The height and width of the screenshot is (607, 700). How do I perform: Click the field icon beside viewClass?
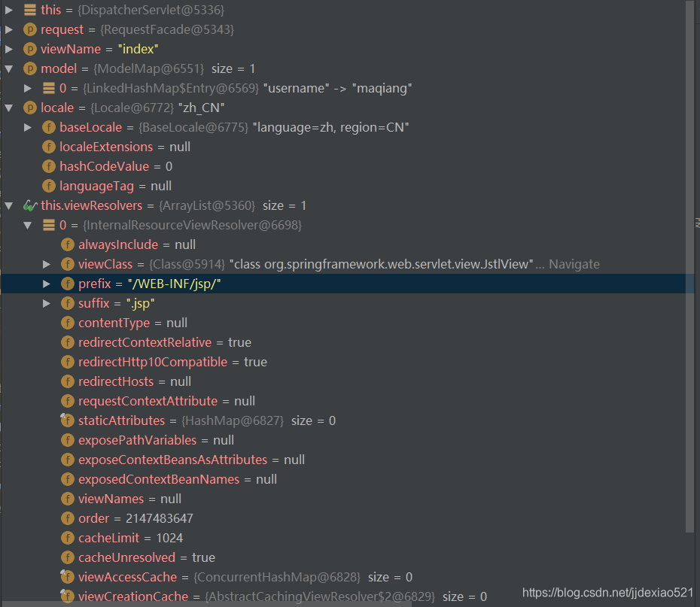[68, 265]
